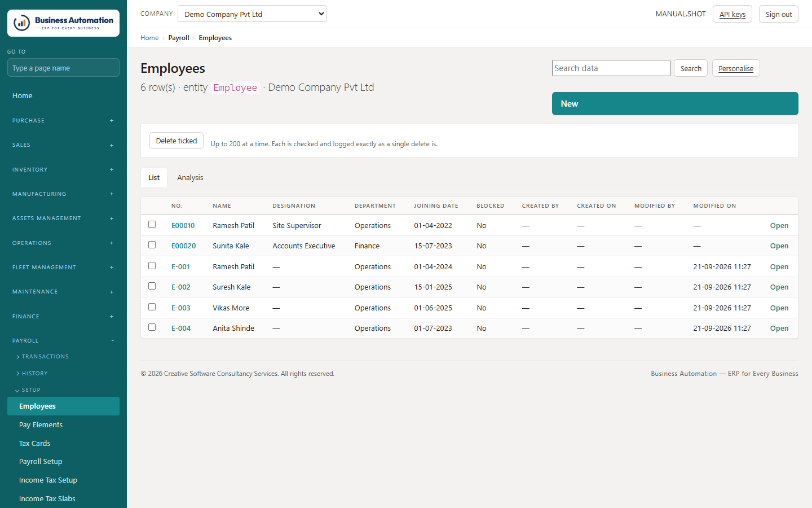The width and height of the screenshot is (812, 508).
Task: Sign out of the application
Action: pos(779,14)
